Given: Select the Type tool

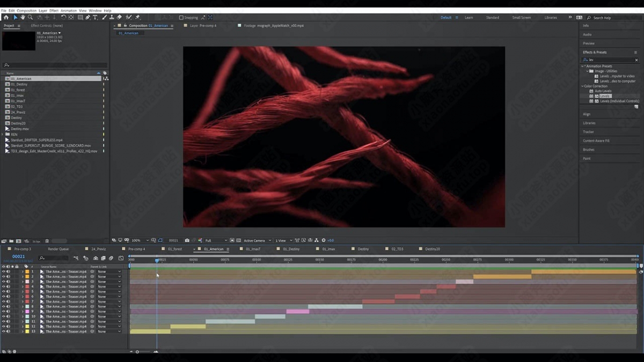Looking at the screenshot, I should 96,17.
